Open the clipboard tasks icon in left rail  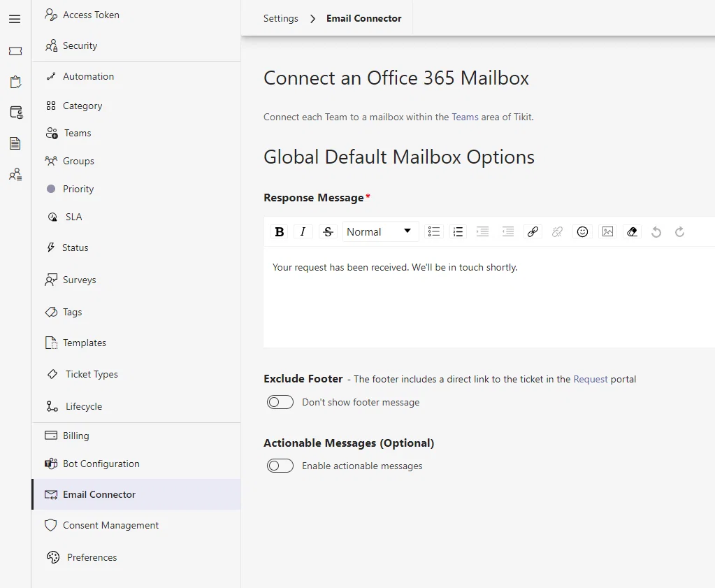15,82
